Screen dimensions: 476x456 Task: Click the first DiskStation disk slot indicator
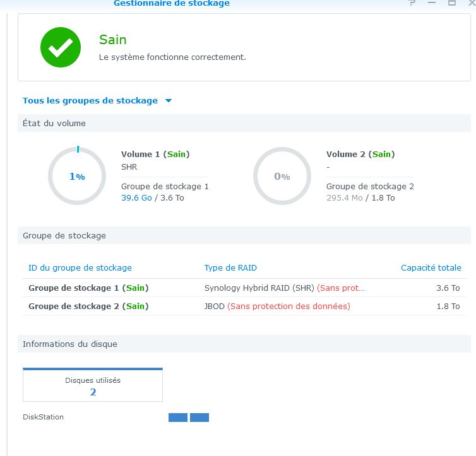point(178,418)
